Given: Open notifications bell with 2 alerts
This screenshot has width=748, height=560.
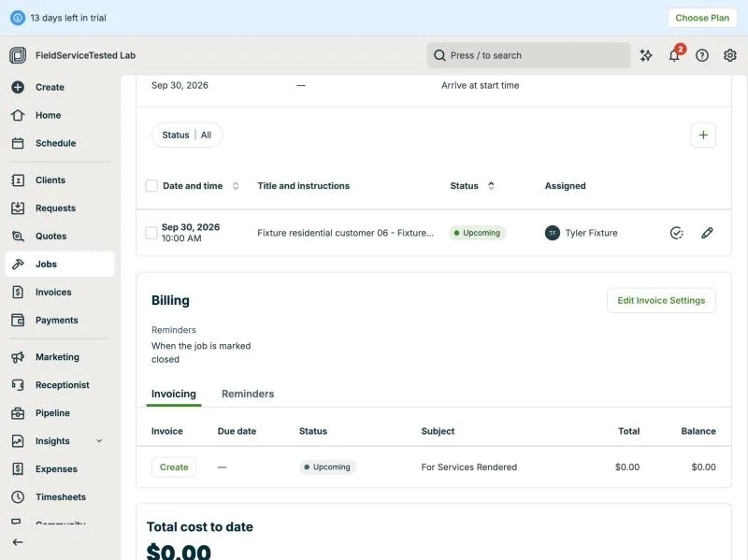Looking at the screenshot, I should [674, 55].
